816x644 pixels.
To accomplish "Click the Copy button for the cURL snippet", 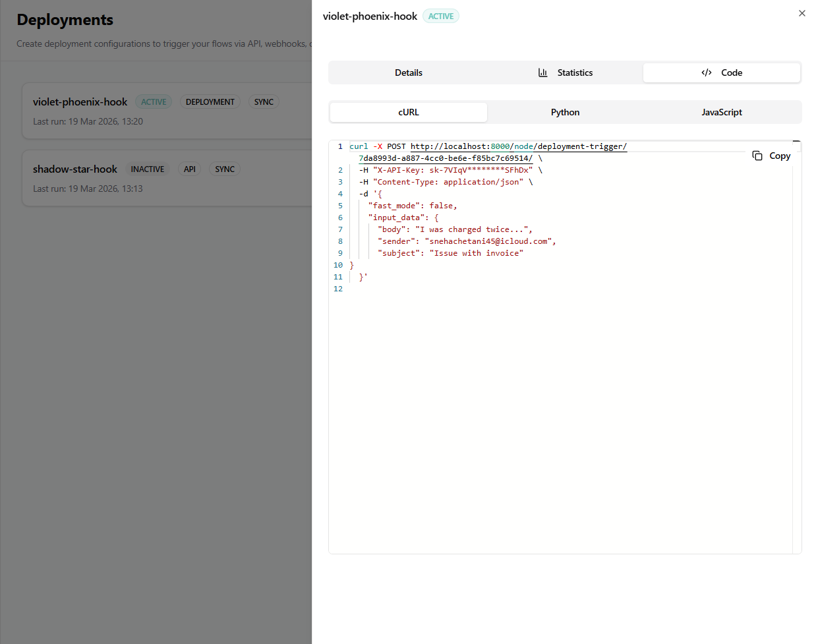I will 771,155.
